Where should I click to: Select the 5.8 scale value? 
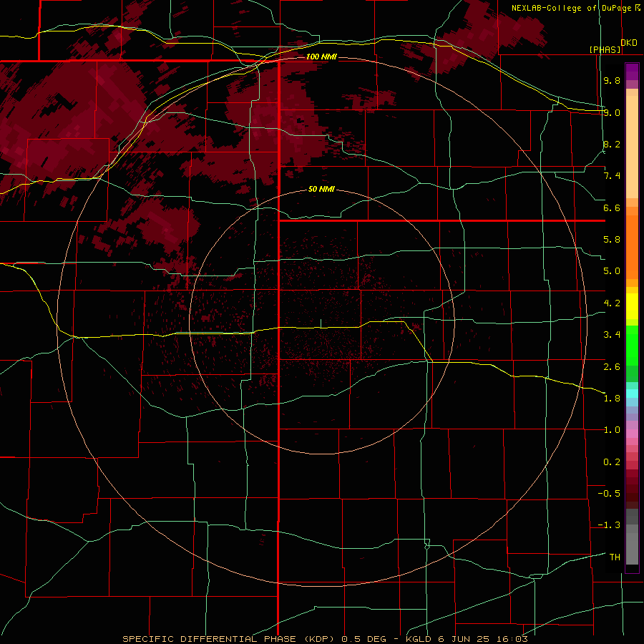tap(612, 240)
